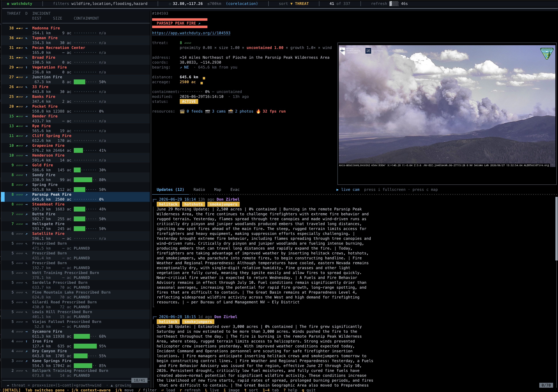558x392 pixels.
Task: Click the 0/70 scroll position indicator
Action: click(x=546, y=385)
